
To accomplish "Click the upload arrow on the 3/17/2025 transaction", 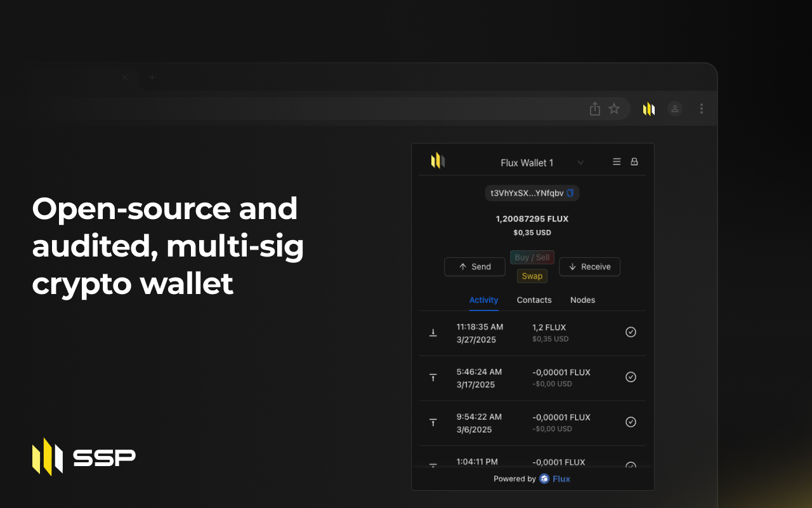I will click(x=433, y=377).
